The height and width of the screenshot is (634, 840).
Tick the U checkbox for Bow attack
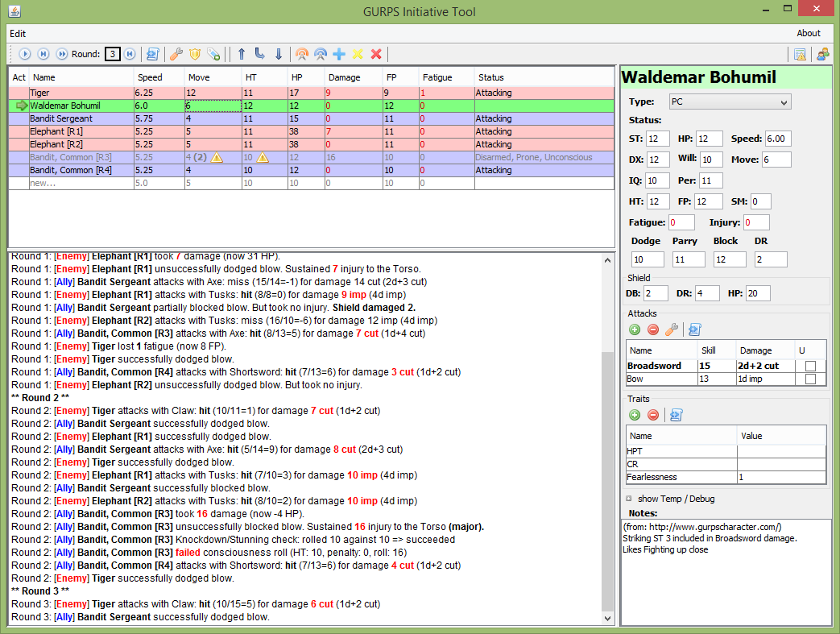810,379
